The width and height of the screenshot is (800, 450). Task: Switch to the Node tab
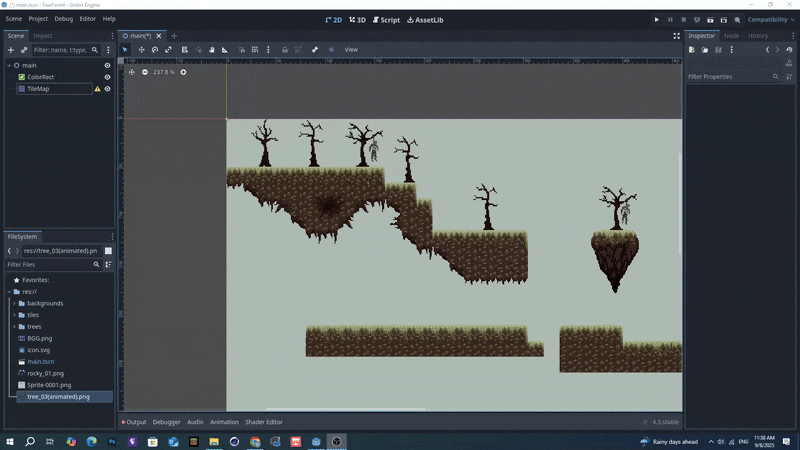(731, 36)
